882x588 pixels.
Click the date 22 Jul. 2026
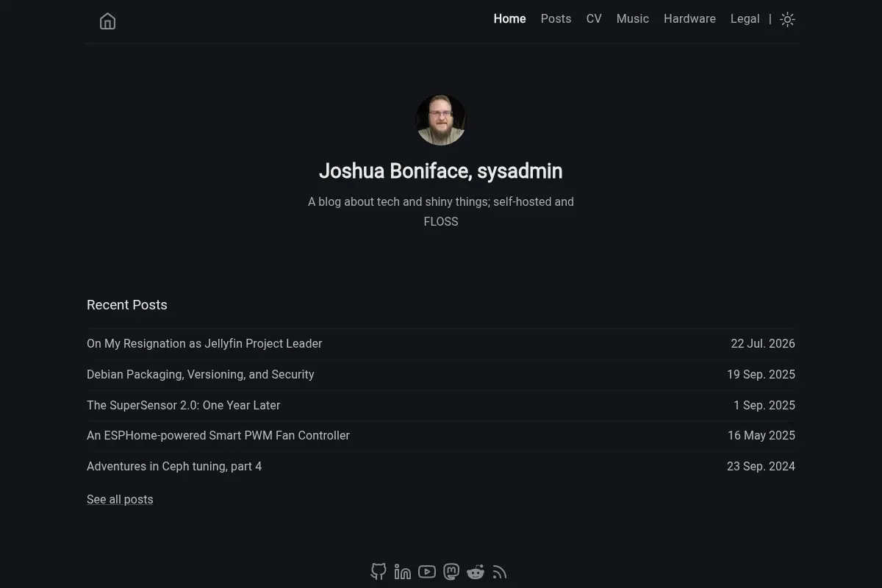763,343
